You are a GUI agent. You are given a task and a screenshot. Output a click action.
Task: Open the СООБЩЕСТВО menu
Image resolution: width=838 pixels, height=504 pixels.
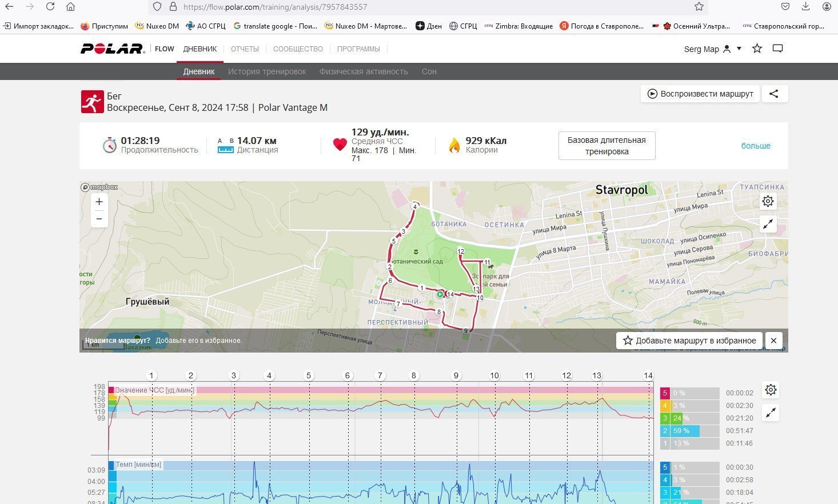pos(298,49)
